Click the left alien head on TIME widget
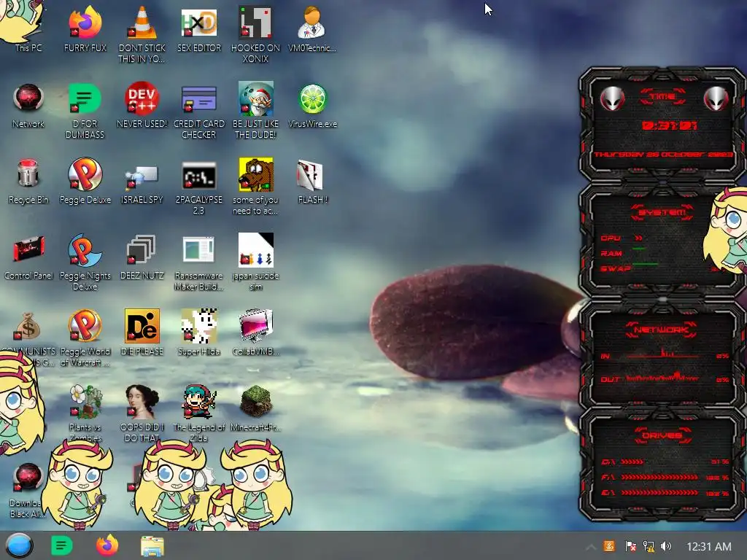Viewport: 747px width, 560px height. (x=612, y=98)
